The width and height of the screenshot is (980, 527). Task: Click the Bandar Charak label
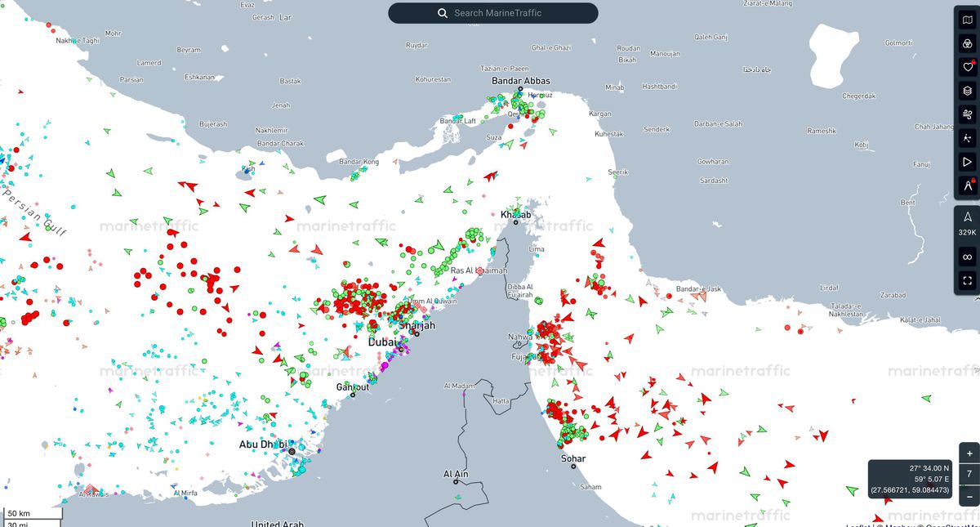[x=280, y=144]
